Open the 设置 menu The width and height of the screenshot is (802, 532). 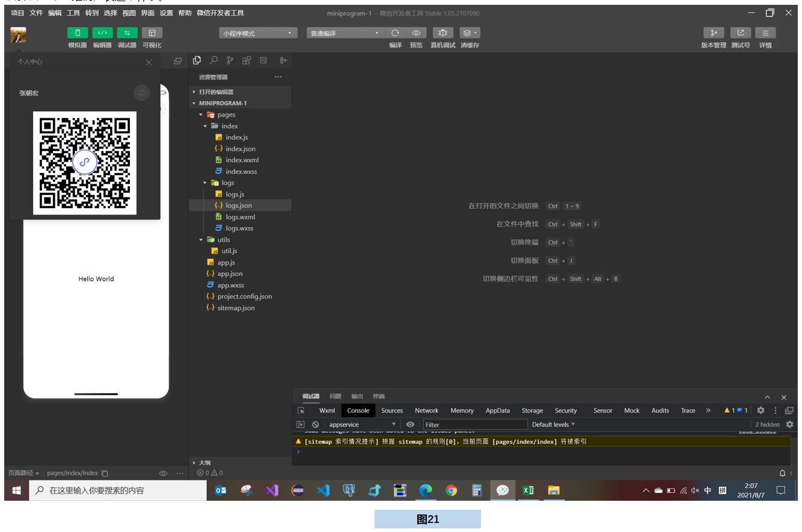click(167, 13)
